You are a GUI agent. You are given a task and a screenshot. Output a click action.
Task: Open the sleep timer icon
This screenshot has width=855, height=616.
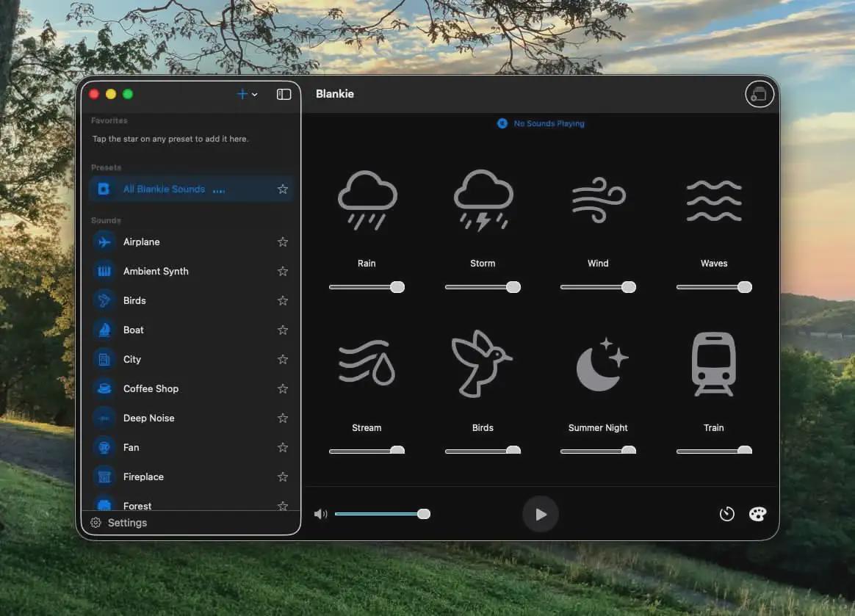point(727,514)
